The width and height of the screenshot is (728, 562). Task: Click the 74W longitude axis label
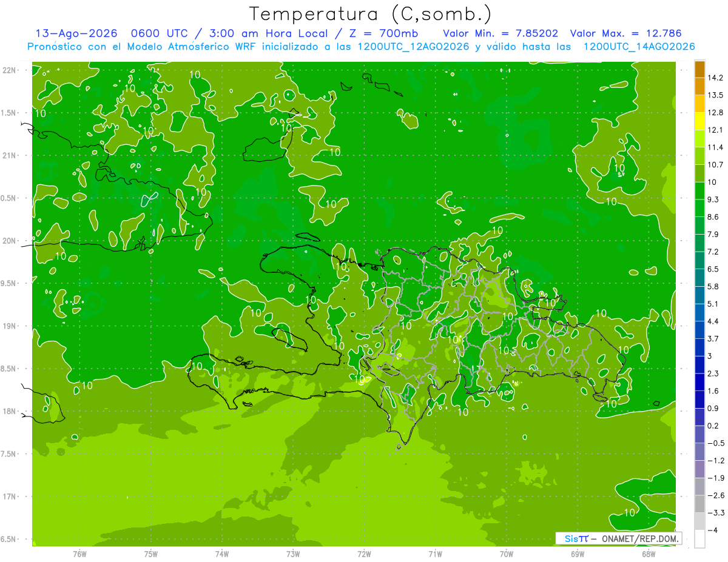(222, 554)
